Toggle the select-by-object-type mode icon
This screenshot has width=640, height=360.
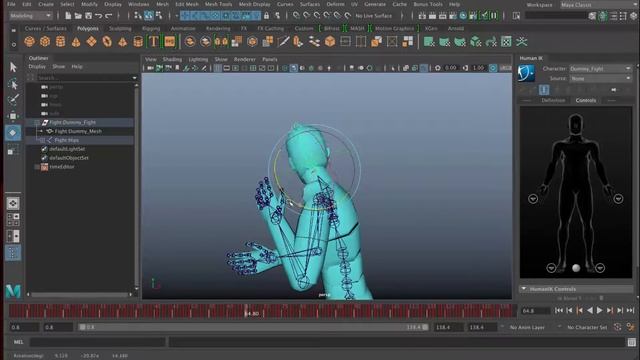coord(149,16)
